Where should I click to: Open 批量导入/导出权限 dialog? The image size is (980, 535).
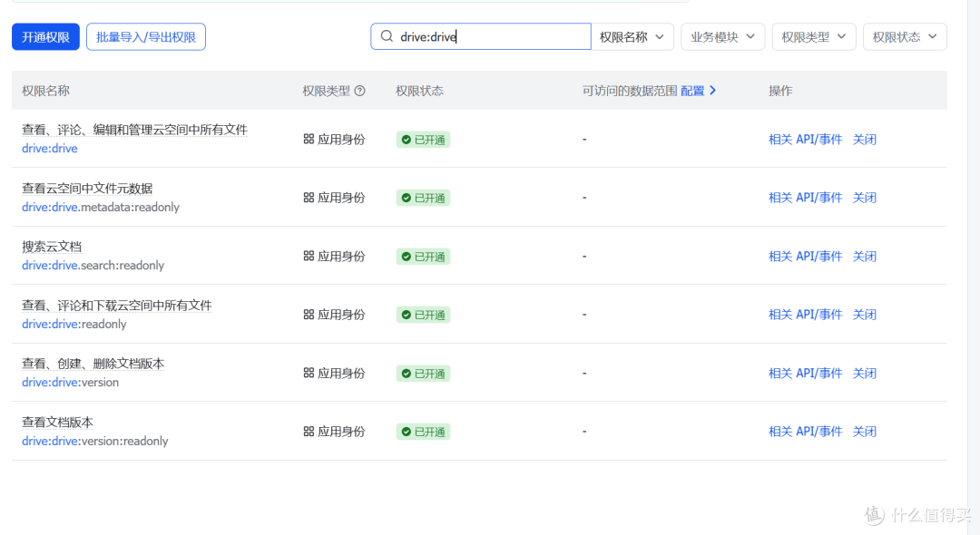coord(145,37)
